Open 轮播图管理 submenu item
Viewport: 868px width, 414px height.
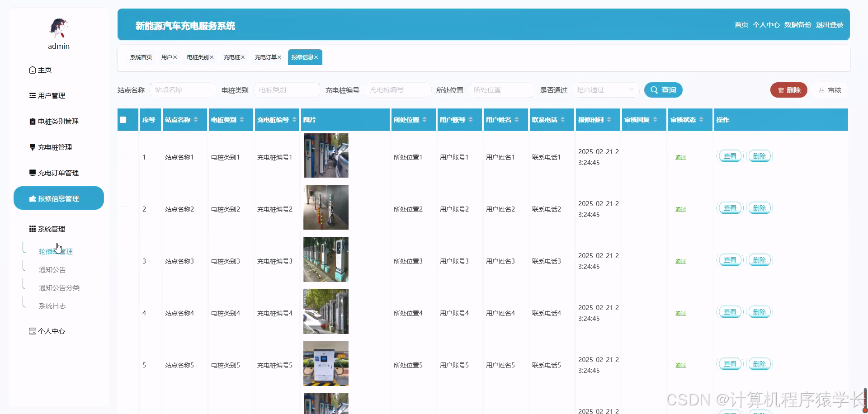(x=56, y=251)
